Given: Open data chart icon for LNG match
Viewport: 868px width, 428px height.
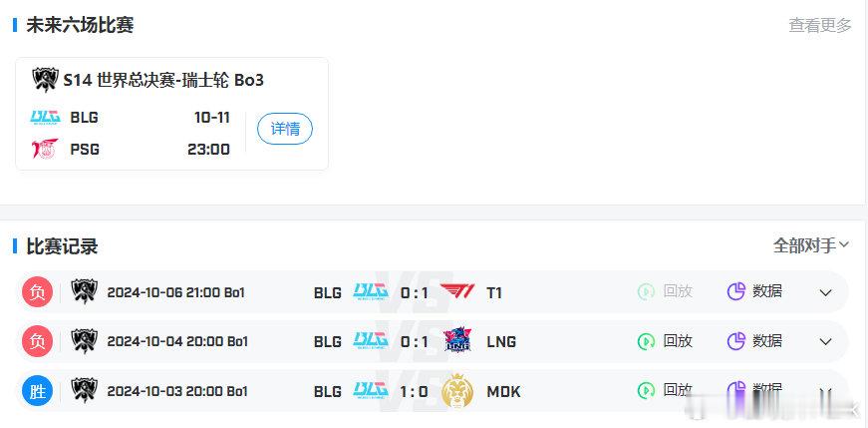Looking at the screenshot, I should (736, 341).
